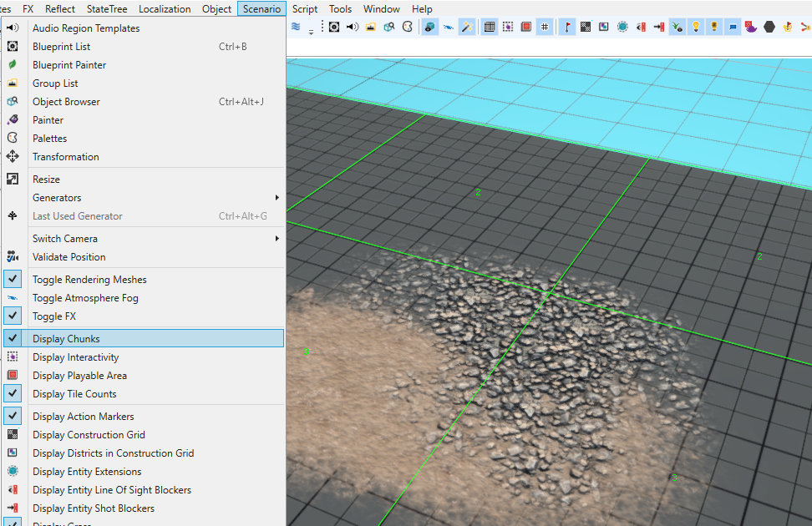
Task: Click the first yellow lightbulb toolbar icon
Action: click(x=696, y=27)
